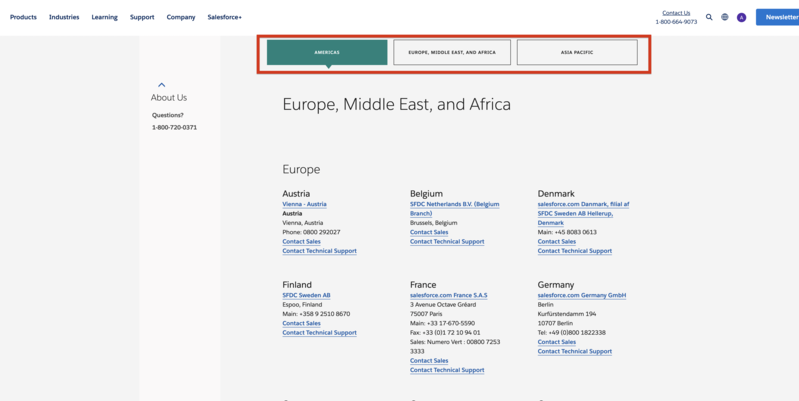
Task: Click the About Us sidebar heading
Action: tap(169, 98)
